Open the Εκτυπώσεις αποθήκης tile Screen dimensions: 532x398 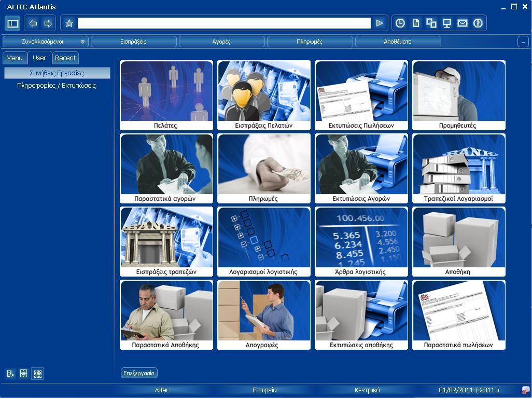(361, 315)
